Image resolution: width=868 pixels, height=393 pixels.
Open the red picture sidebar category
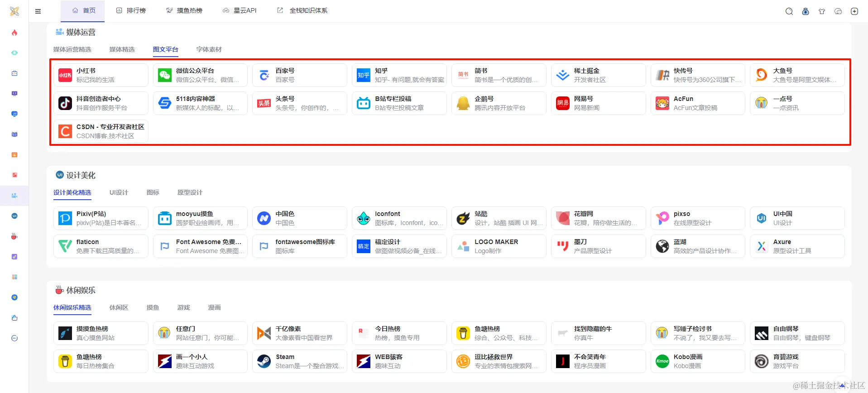pos(14,175)
